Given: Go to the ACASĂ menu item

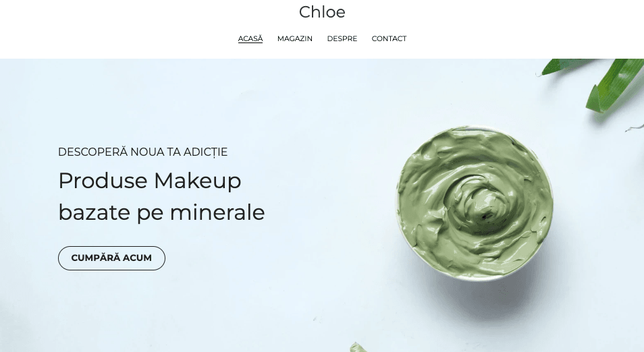Looking at the screenshot, I should click(x=250, y=38).
